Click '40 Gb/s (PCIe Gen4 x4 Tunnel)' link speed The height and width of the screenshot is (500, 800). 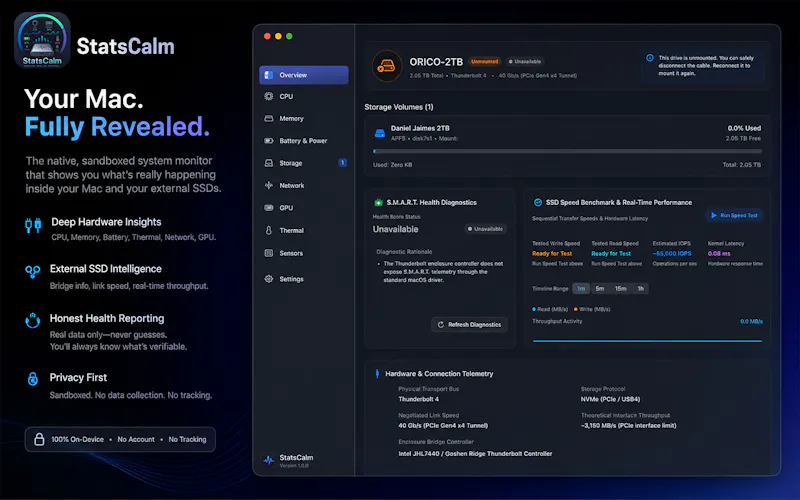443,426
